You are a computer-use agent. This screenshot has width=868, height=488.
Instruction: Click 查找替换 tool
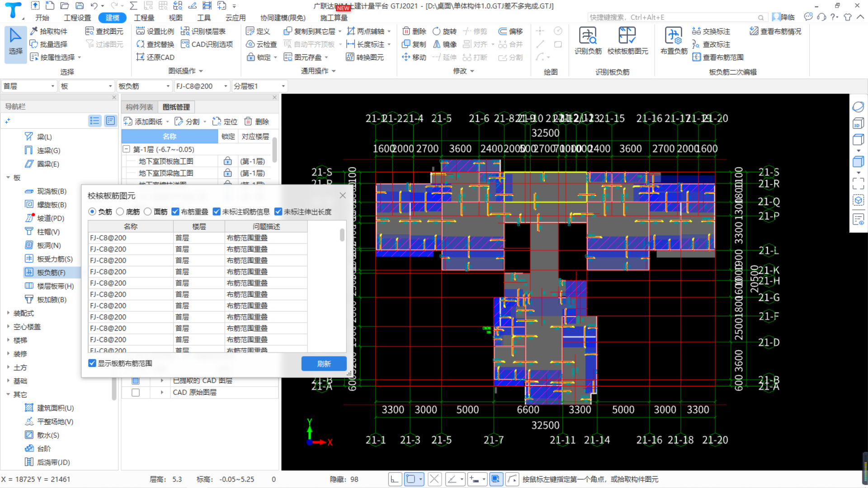click(x=155, y=44)
